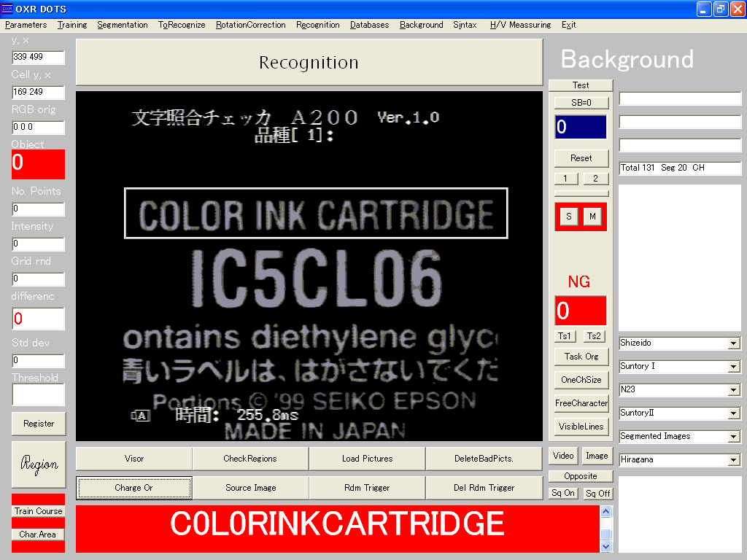This screenshot has width=747, height=560.
Task: Expand the Segmented Images dropdown
Action: click(734, 437)
